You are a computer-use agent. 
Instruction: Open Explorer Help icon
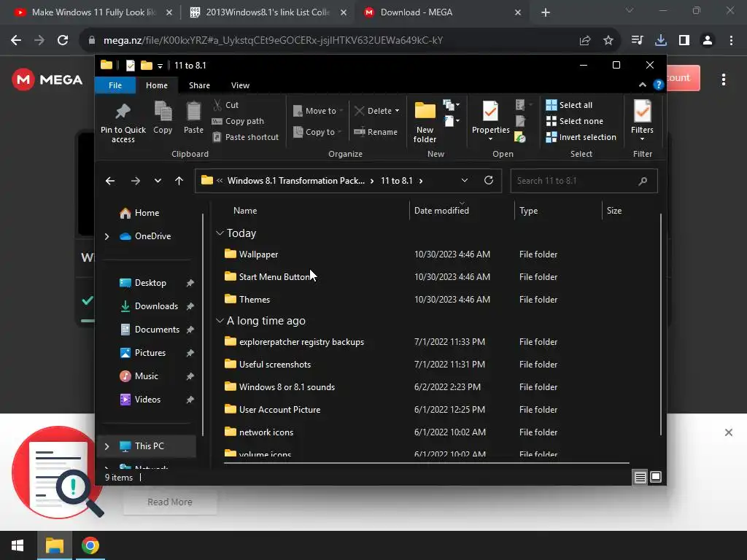point(659,85)
